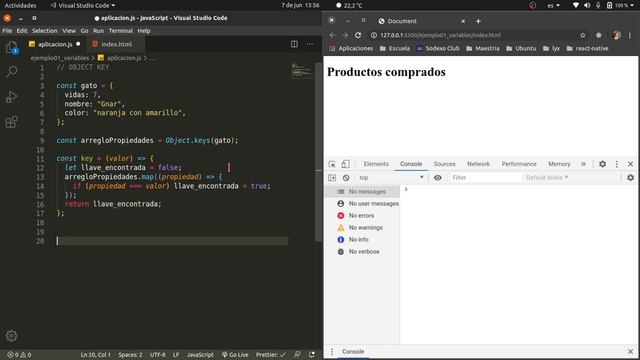Click ejemplo01_variables breadcrumb

coord(60,58)
